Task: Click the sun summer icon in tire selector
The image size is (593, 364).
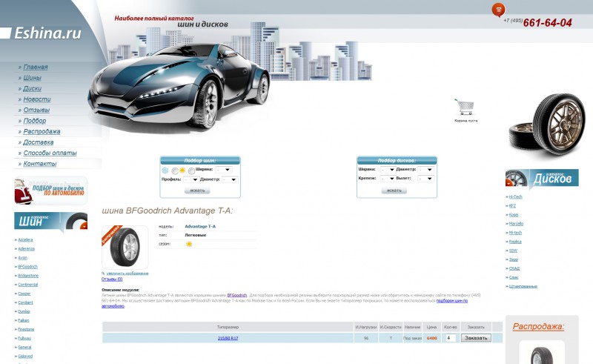Action: click(182, 171)
